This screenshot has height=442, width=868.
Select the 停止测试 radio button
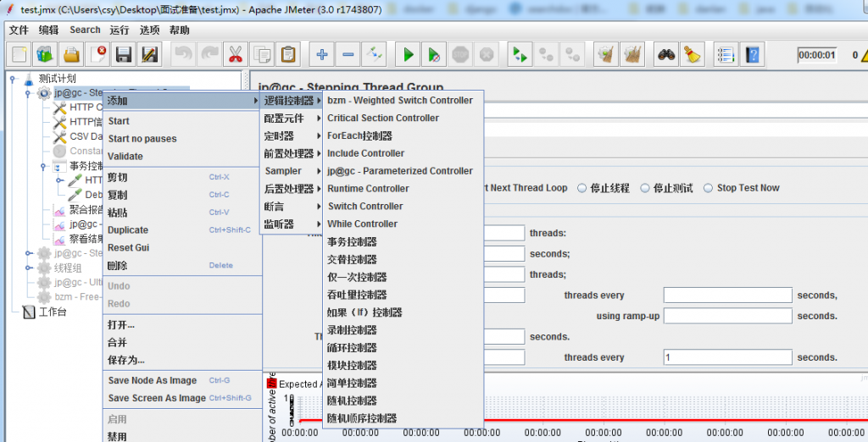(646, 188)
